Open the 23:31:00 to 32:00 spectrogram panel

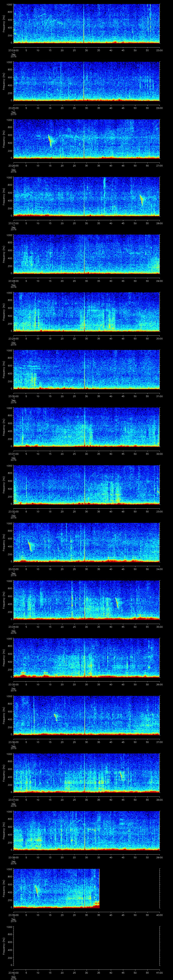point(86,427)
